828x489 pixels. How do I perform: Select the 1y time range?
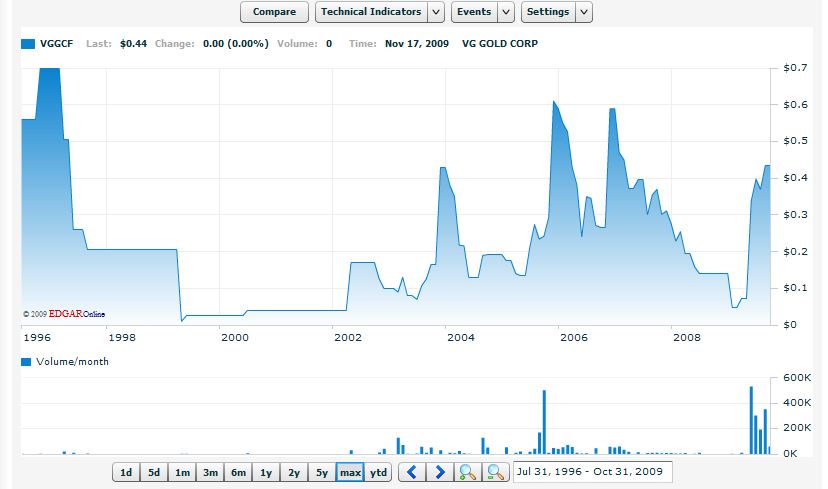pos(266,472)
